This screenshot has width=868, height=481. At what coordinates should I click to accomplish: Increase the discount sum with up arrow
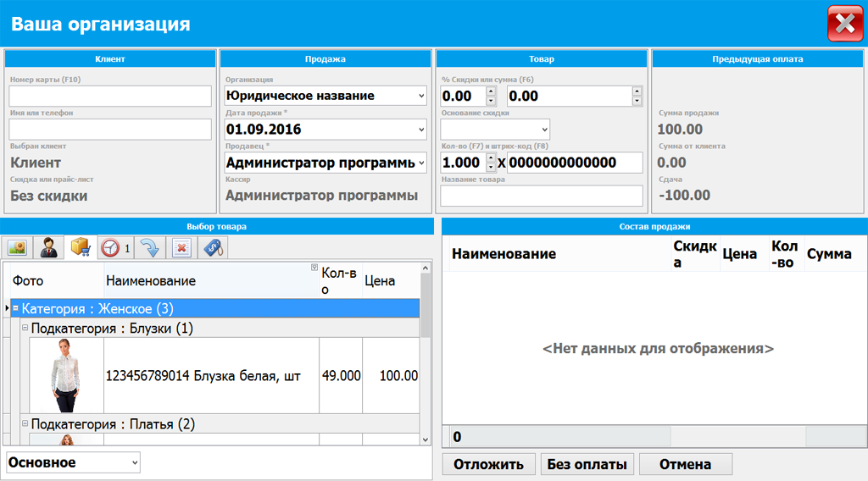pyautogui.click(x=637, y=91)
